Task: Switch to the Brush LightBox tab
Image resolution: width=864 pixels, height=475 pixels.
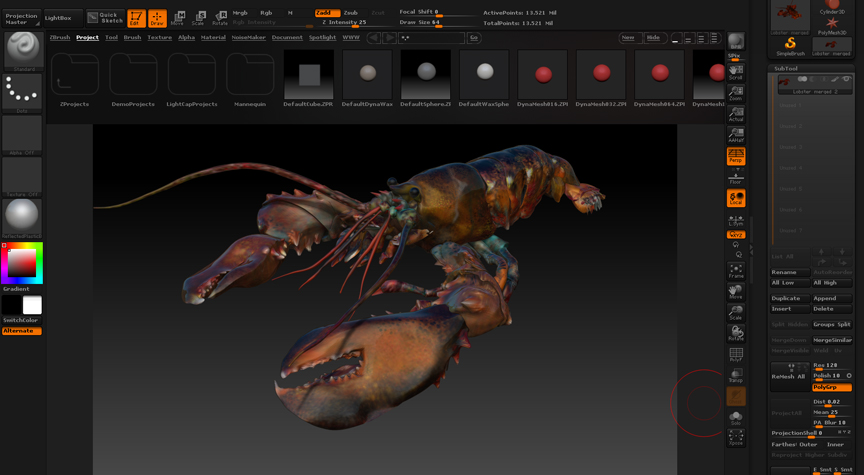Action: pos(132,37)
